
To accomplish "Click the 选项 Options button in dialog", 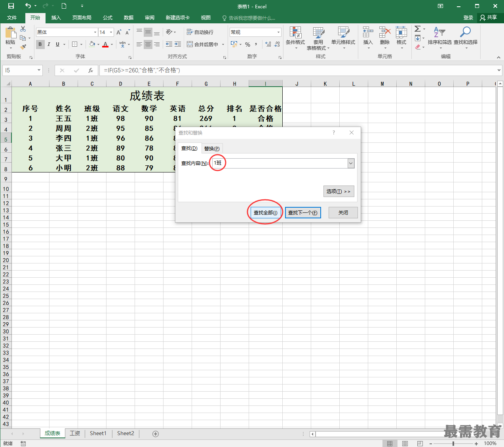I will click(339, 191).
